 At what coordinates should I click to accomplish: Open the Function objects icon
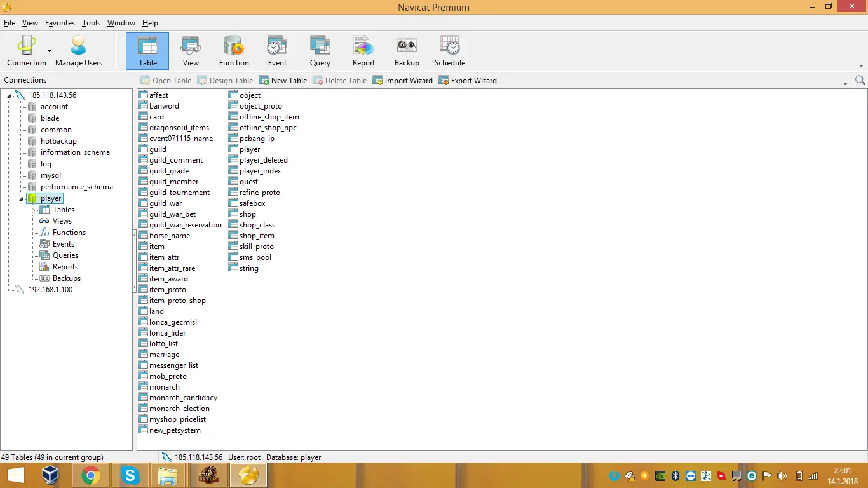(x=234, y=51)
